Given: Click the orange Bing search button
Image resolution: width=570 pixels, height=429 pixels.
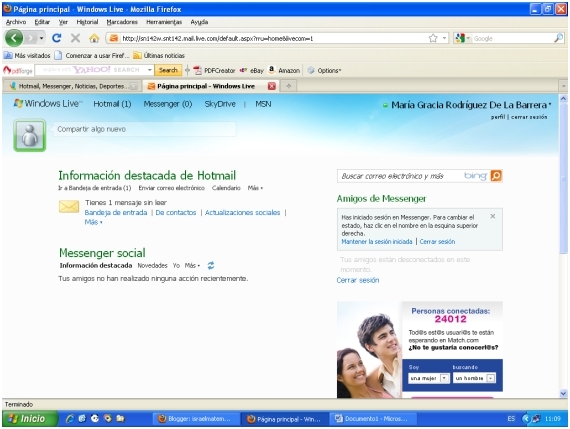Looking at the screenshot, I should click(x=496, y=176).
